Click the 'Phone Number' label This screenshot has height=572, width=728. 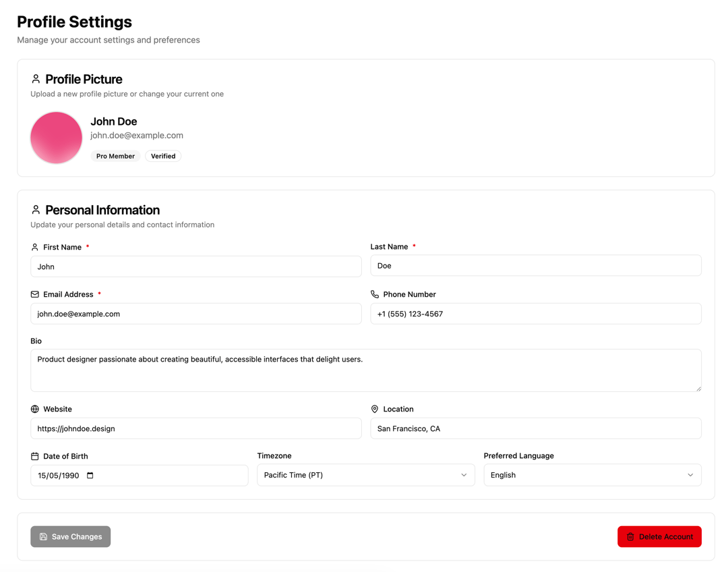[x=410, y=294]
